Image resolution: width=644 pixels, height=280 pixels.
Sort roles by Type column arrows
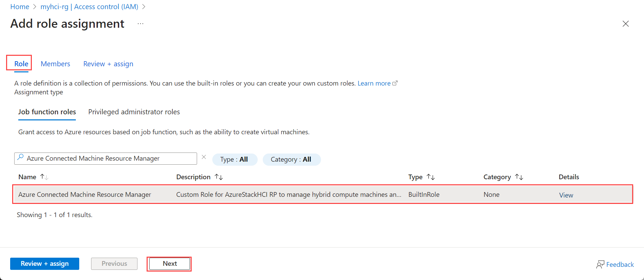click(x=431, y=177)
